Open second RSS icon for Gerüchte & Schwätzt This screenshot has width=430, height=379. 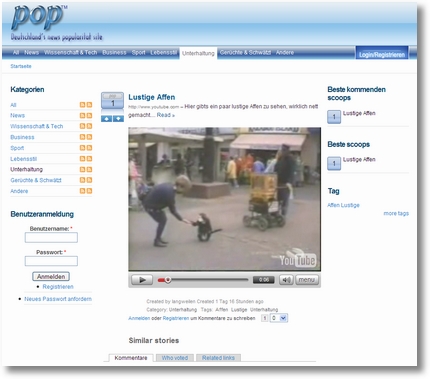[89, 180]
